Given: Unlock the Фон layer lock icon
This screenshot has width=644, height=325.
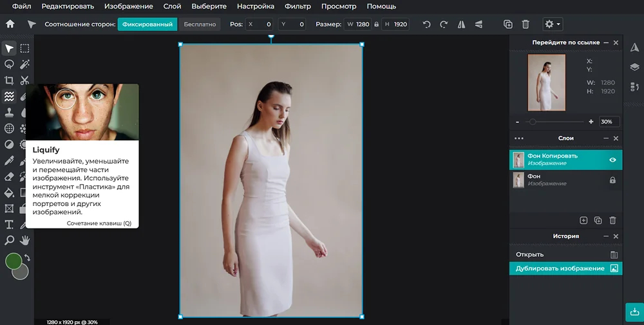Looking at the screenshot, I should 612,180.
